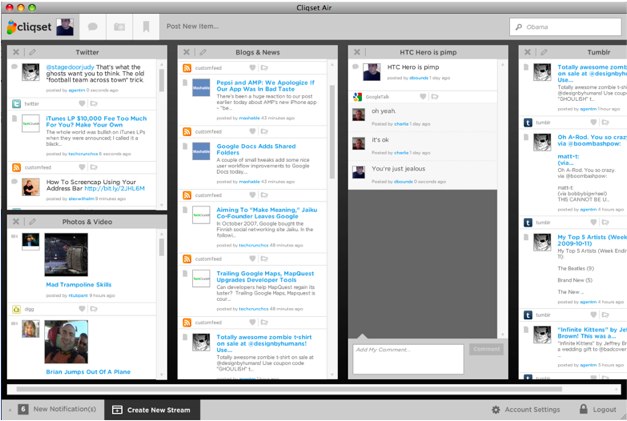Open Account Settings
627x421 pixels.
[526, 409]
